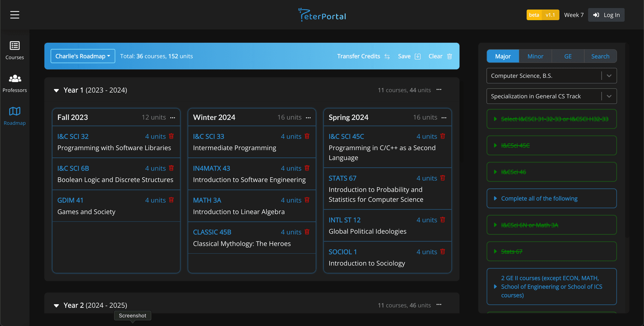Click the Week 7 label
Screen dimensions: 644x326
[x=574, y=15]
